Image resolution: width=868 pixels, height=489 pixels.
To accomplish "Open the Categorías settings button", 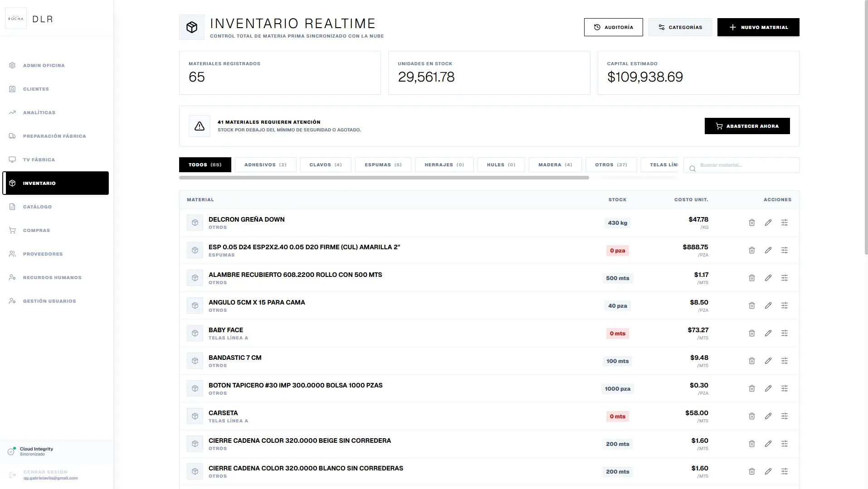I will click(680, 27).
